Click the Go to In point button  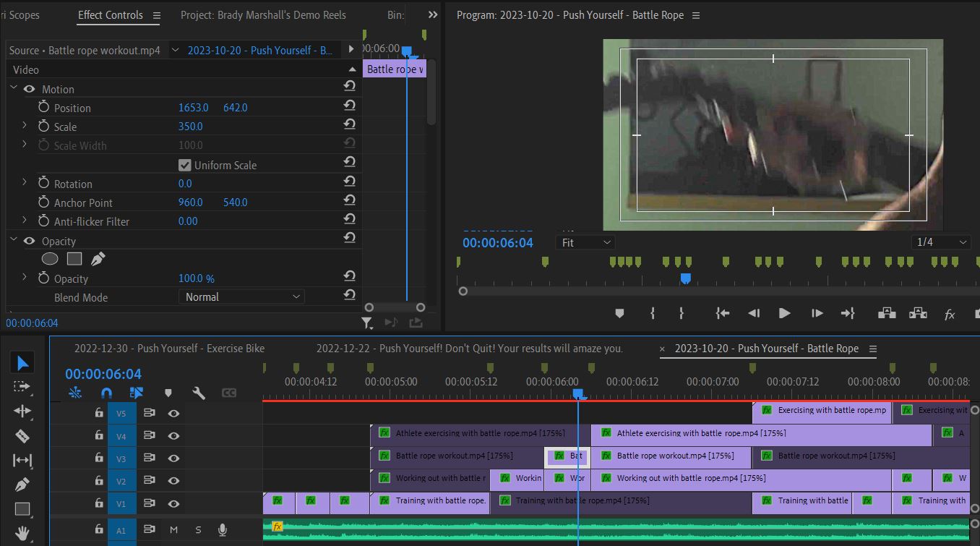point(722,313)
